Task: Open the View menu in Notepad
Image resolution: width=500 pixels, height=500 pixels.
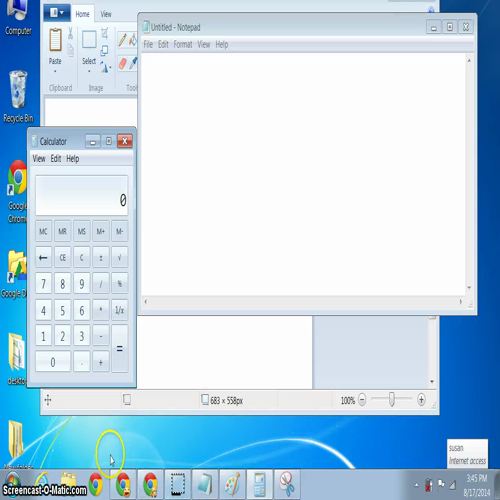Action: point(204,44)
